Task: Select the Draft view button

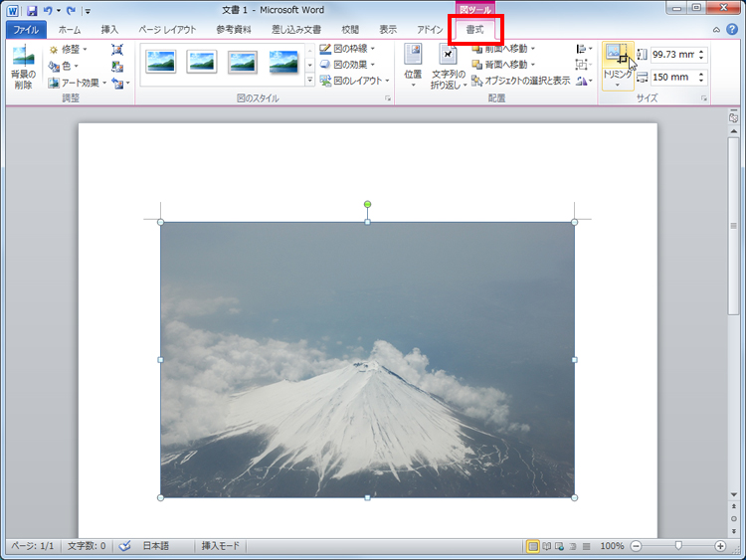Action: [x=586, y=546]
